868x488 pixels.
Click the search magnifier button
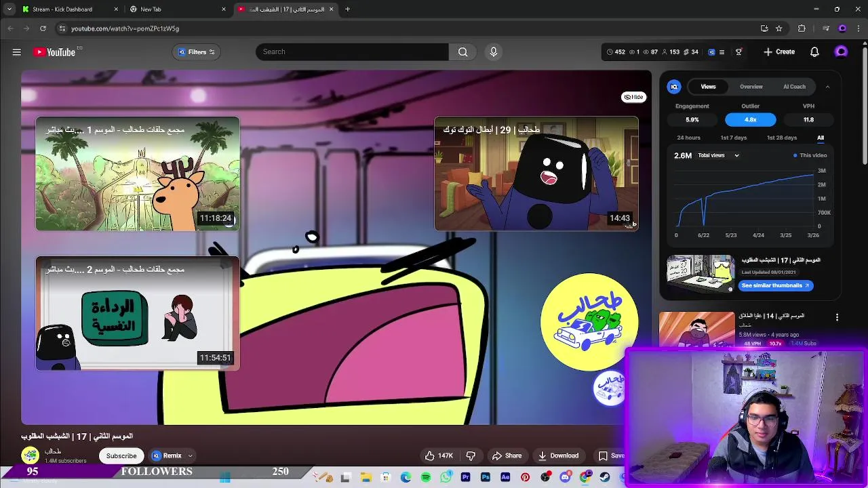click(x=462, y=52)
